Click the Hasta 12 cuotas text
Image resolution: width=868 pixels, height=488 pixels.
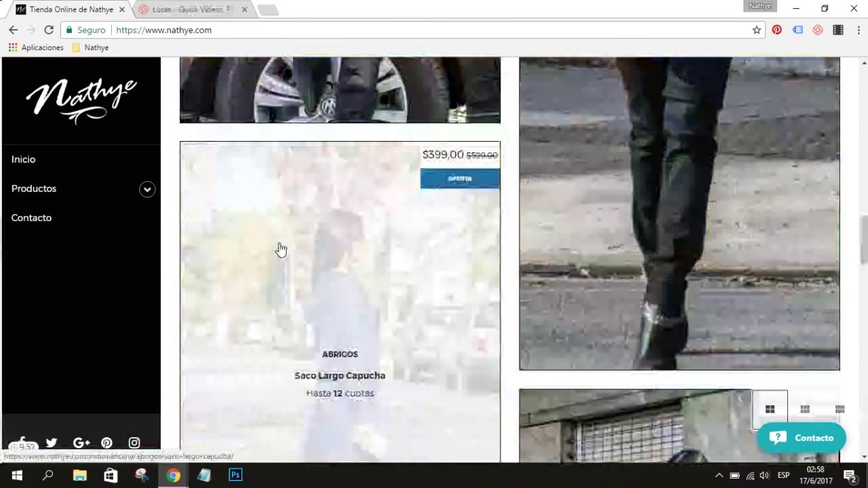[x=340, y=393]
